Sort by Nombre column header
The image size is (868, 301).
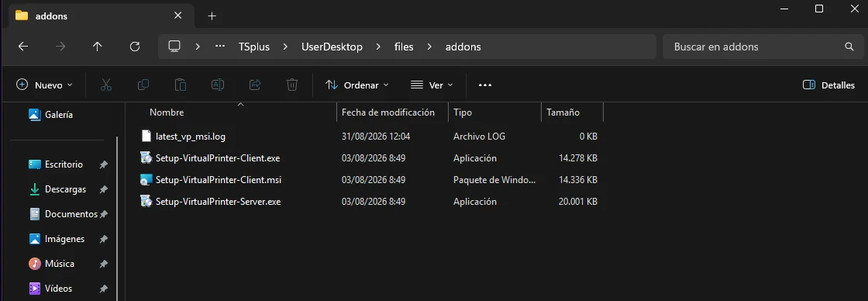coord(167,112)
